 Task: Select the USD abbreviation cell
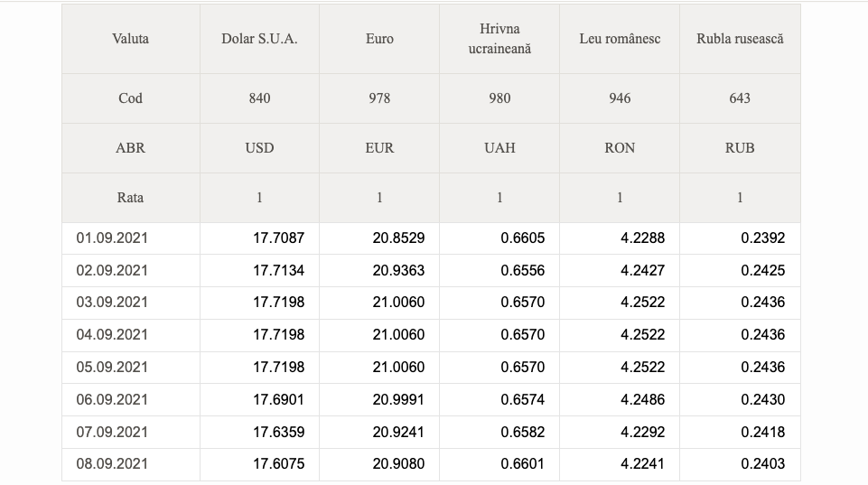click(259, 148)
